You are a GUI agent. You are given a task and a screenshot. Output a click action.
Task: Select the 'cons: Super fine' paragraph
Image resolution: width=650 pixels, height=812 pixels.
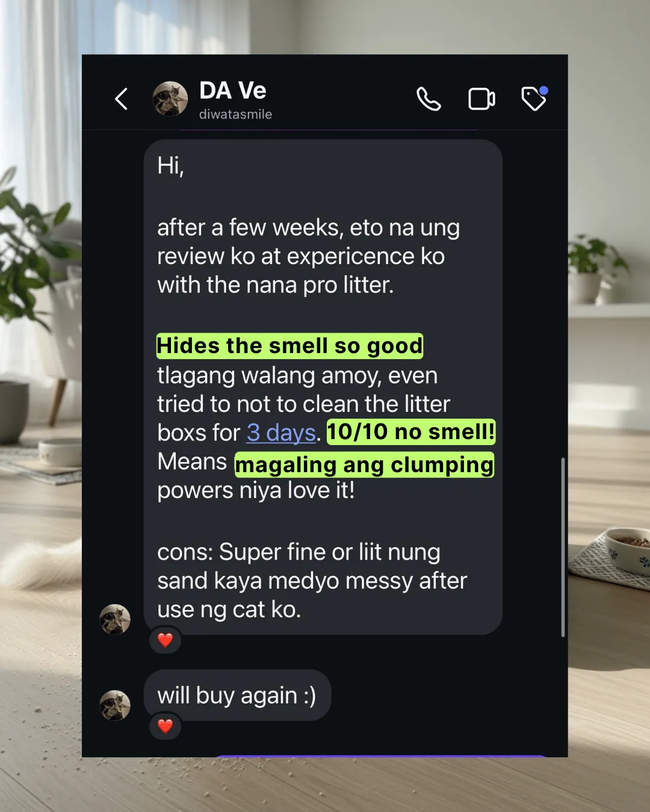(312, 580)
